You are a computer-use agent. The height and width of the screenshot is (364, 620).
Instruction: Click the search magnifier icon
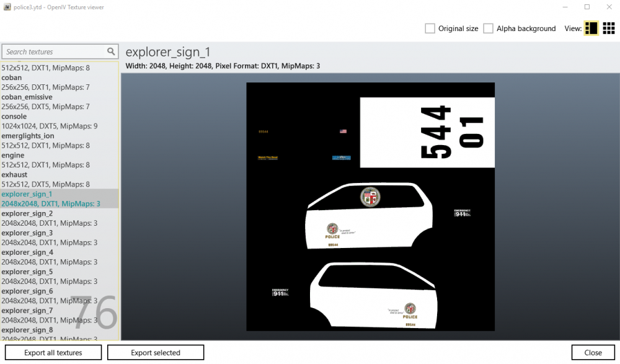(x=112, y=51)
